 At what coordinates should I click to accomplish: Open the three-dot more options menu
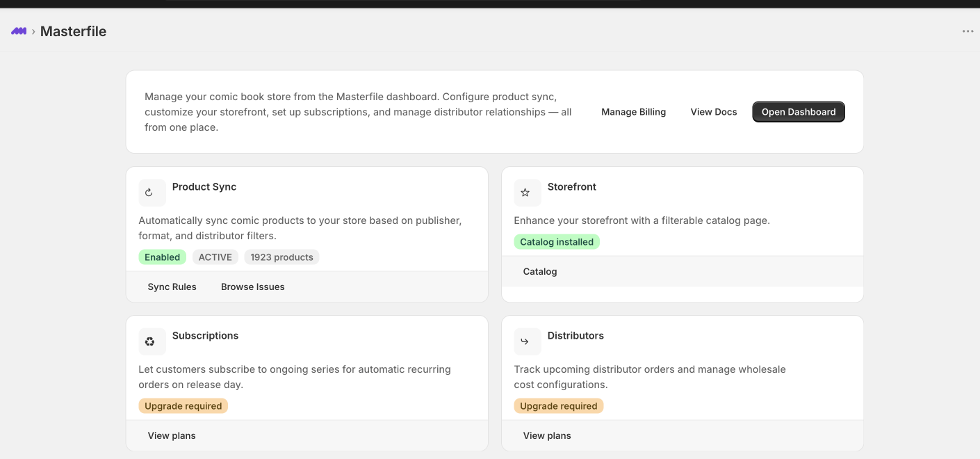point(967,31)
